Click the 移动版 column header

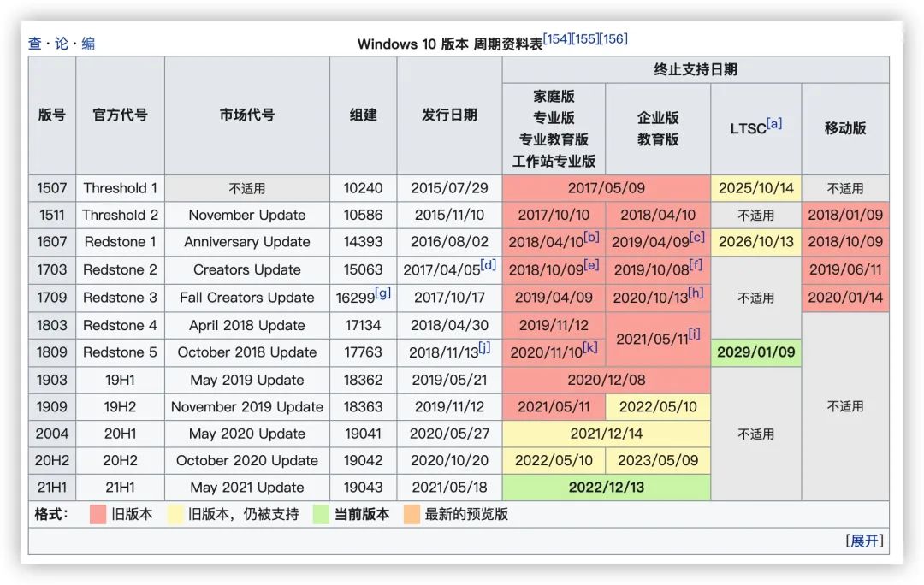tap(845, 128)
